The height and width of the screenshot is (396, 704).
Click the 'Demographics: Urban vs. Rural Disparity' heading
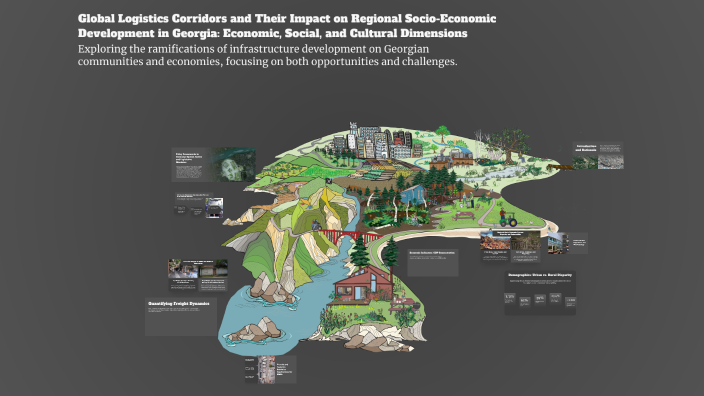pyautogui.click(x=540, y=275)
